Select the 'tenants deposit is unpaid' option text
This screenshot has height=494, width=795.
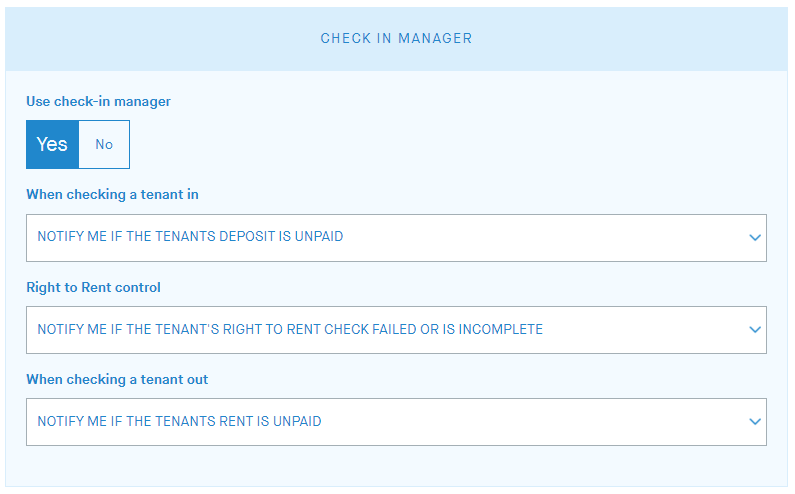pyautogui.click(x=190, y=237)
